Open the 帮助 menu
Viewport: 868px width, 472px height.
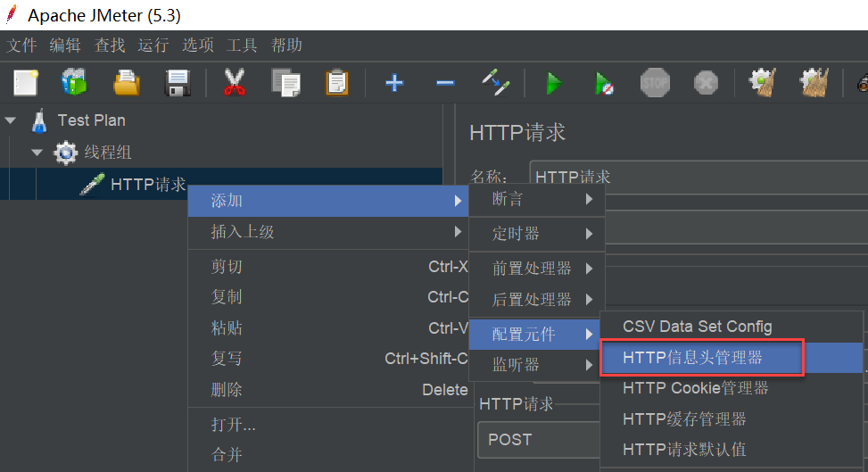point(286,46)
